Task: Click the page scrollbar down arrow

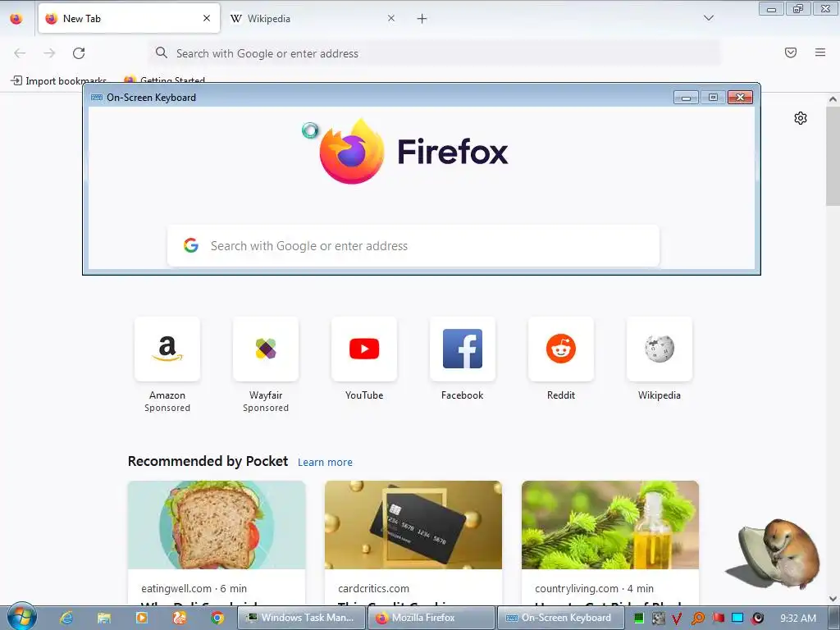Action: pos(833,599)
